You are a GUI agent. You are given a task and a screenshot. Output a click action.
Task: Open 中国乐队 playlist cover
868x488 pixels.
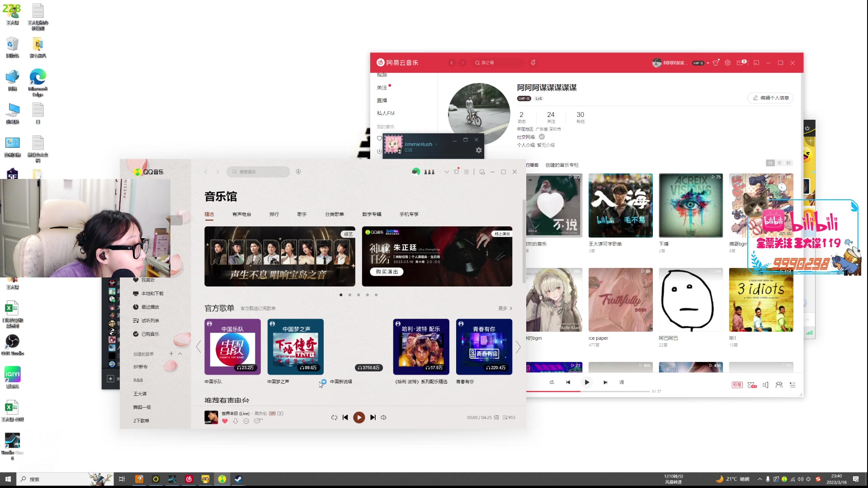[x=232, y=347]
